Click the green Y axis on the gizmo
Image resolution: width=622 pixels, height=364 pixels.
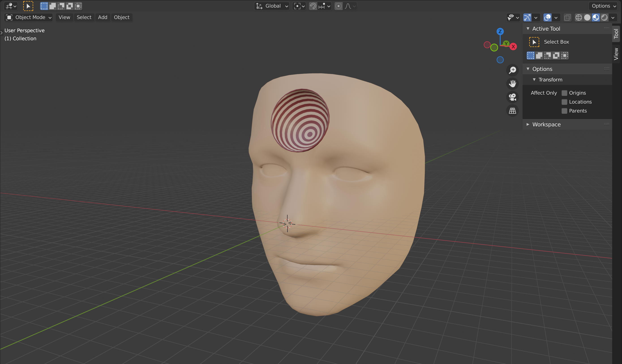506,44
